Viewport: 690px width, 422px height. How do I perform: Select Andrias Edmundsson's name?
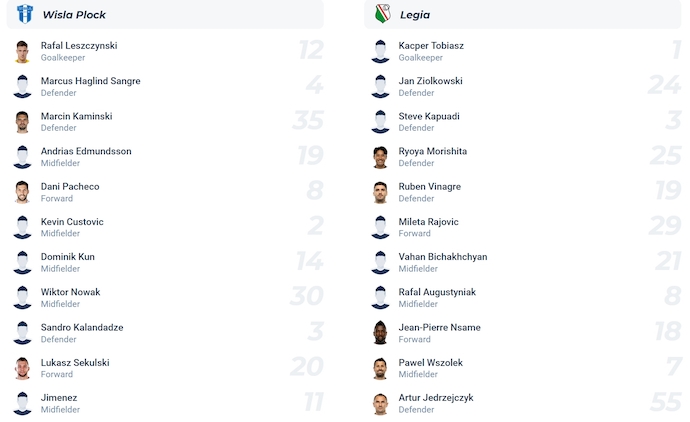click(x=86, y=151)
